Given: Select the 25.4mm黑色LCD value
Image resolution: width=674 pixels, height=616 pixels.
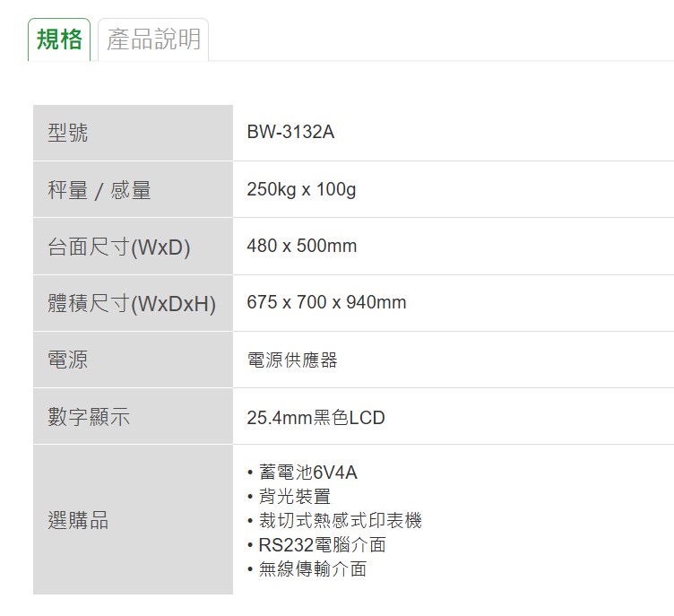Looking at the screenshot, I should (315, 417).
